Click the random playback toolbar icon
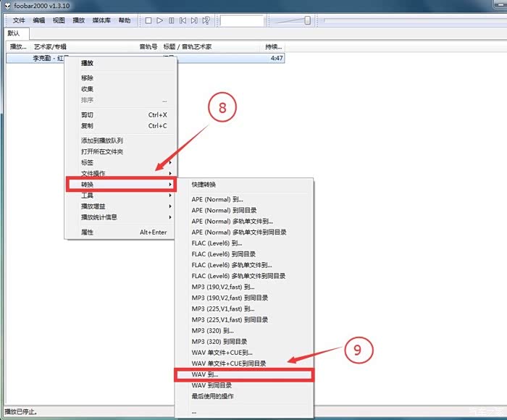The image size is (507, 420). pos(207,20)
